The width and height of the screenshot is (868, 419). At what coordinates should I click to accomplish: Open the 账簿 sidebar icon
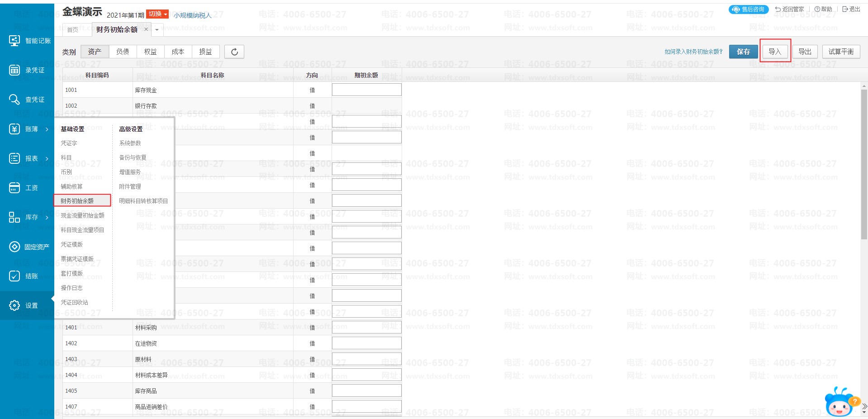click(14, 129)
